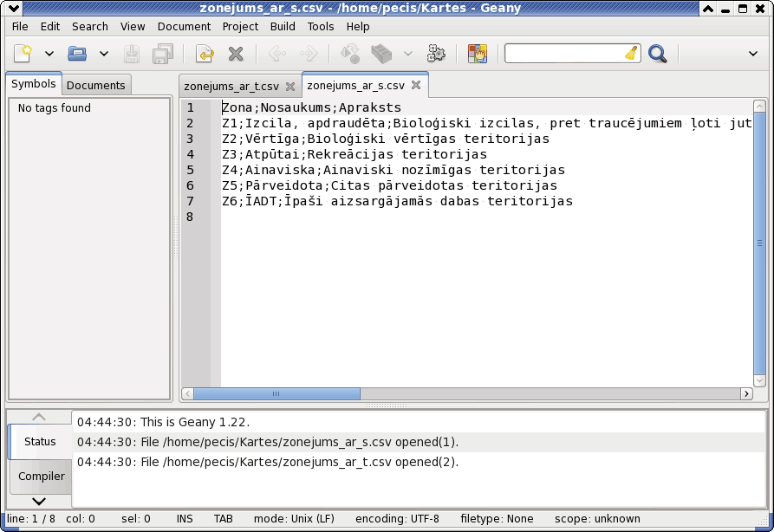Navigate back a location

276,54
